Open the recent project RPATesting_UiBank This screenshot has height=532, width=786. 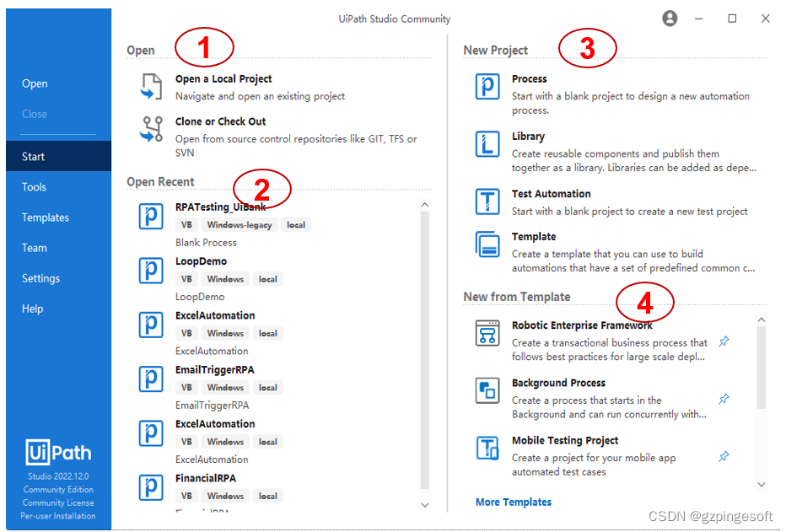[221, 207]
